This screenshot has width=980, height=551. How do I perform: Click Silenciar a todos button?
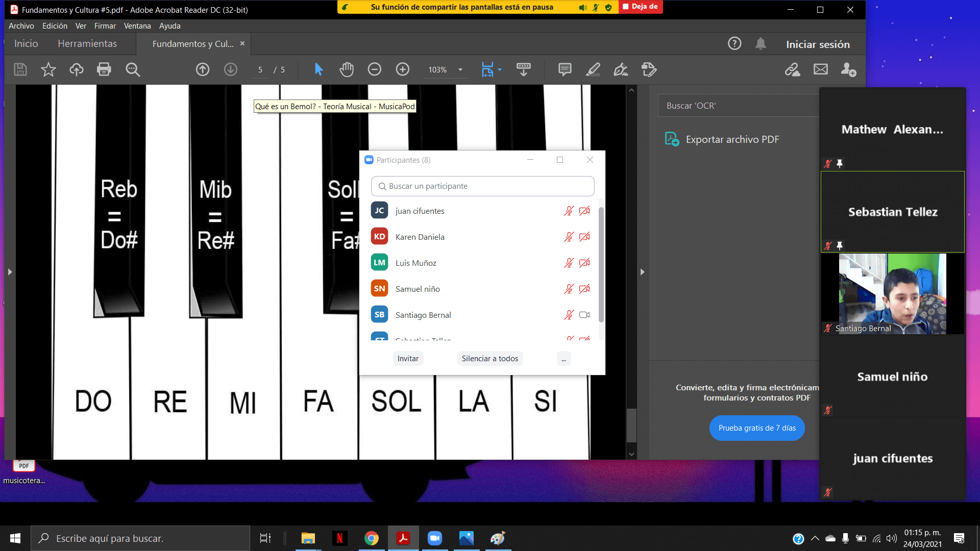(489, 359)
